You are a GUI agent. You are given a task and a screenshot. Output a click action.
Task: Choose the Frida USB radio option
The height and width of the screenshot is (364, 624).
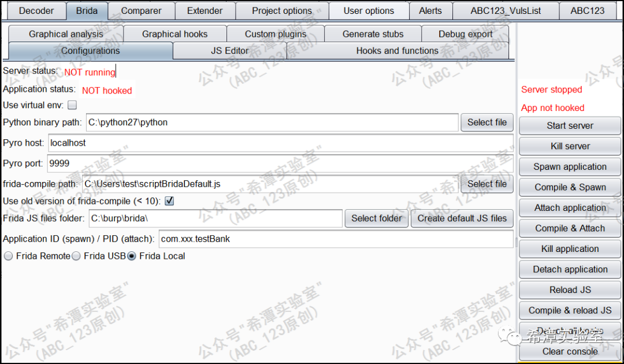76,256
